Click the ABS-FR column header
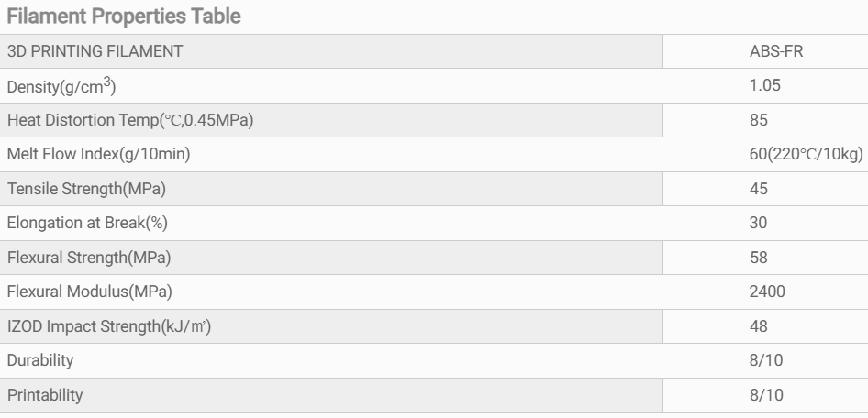 pyautogui.click(x=765, y=51)
